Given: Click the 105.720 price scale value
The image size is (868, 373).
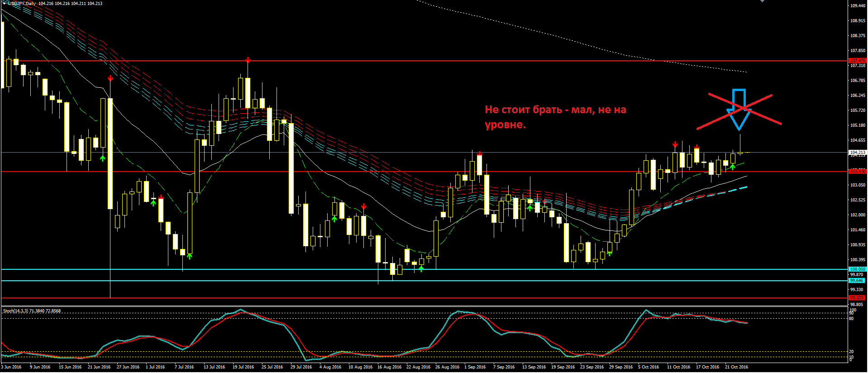Looking at the screenshot, I should (858, 110).
